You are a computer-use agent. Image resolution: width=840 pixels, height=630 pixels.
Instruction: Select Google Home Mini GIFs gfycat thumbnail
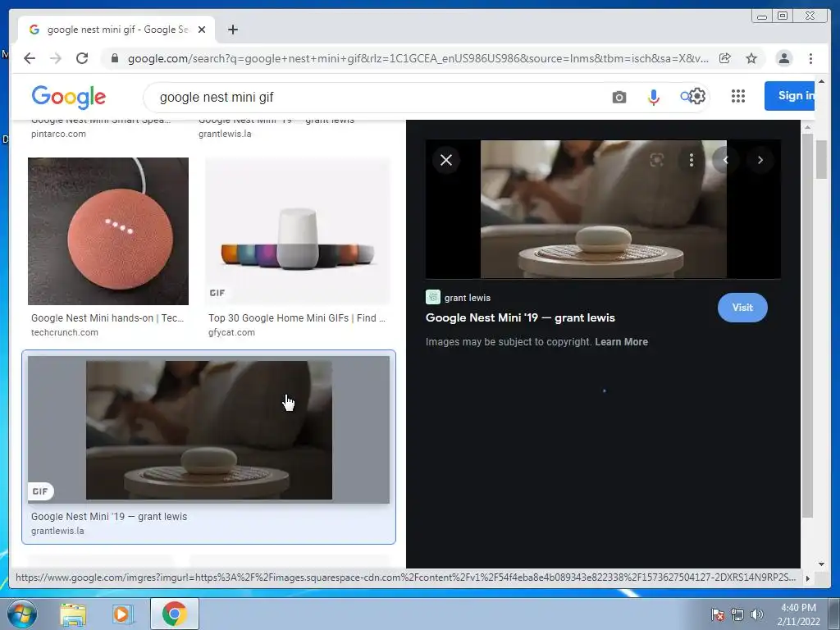click(298, 231)
